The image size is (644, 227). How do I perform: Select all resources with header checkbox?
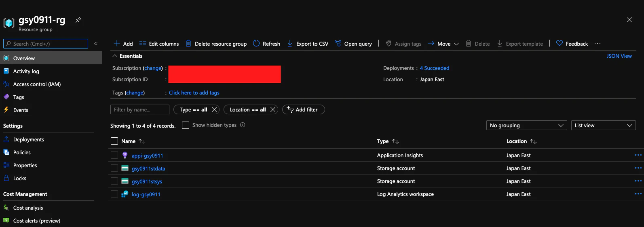[x=114, y=141]
